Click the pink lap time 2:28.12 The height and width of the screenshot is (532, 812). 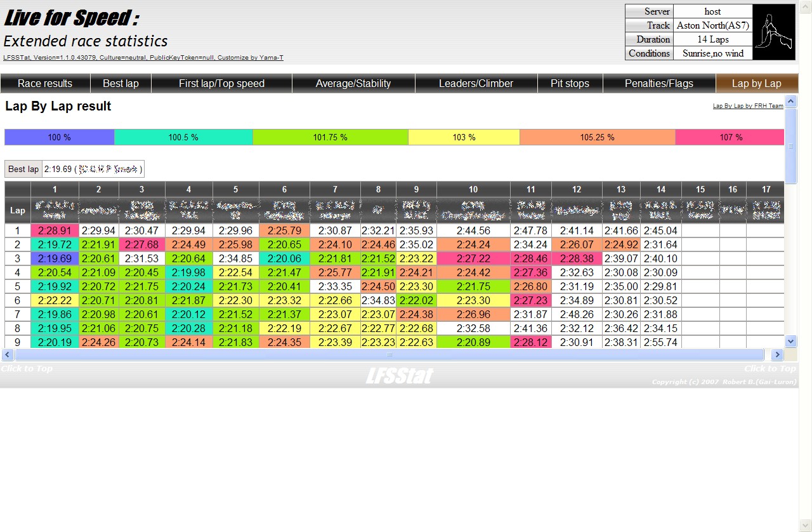point(531,342)
